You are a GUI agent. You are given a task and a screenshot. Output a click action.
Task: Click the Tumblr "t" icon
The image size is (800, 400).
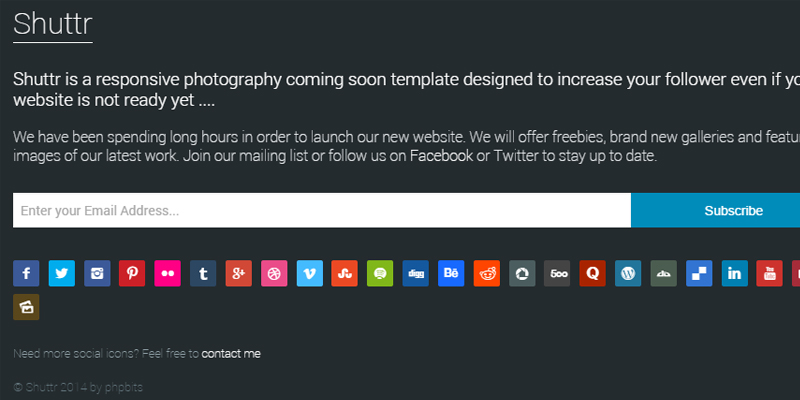click(x=203, y=273)
